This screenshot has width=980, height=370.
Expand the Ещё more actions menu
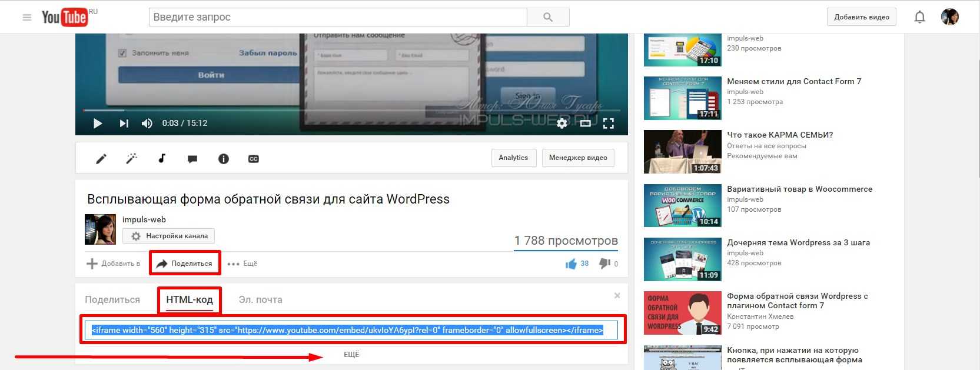tap(242, 264)
